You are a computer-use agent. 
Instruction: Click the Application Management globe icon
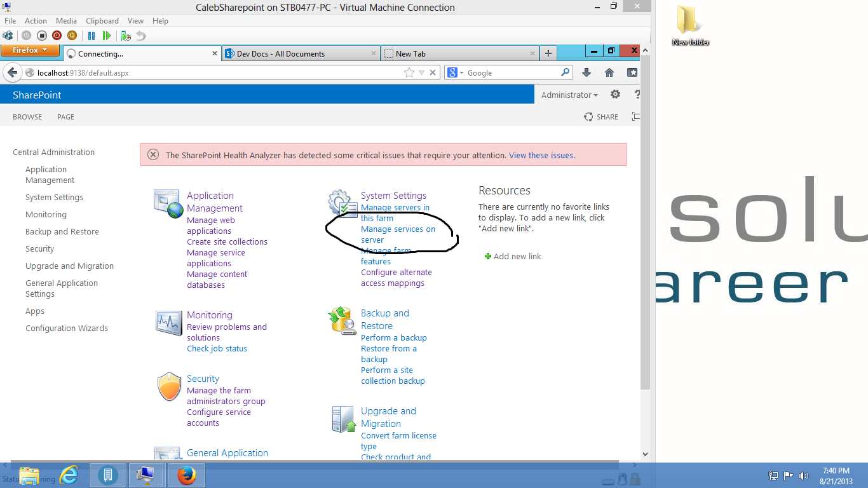[168, 203]
